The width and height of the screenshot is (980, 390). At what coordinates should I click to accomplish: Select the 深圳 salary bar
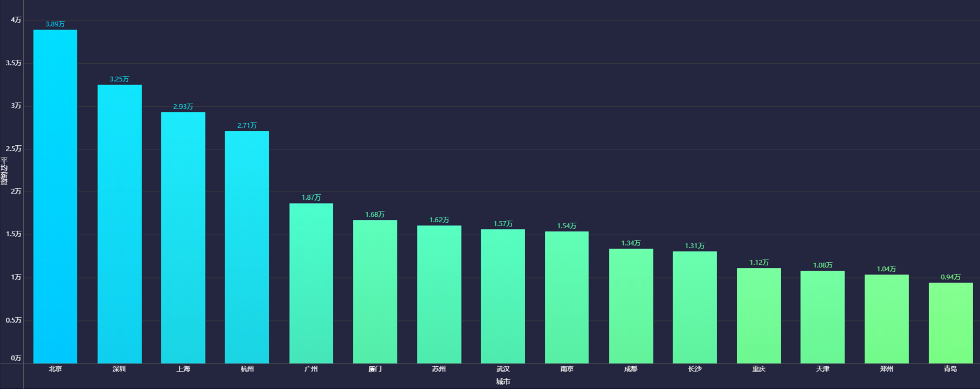(x=119, y=224)
